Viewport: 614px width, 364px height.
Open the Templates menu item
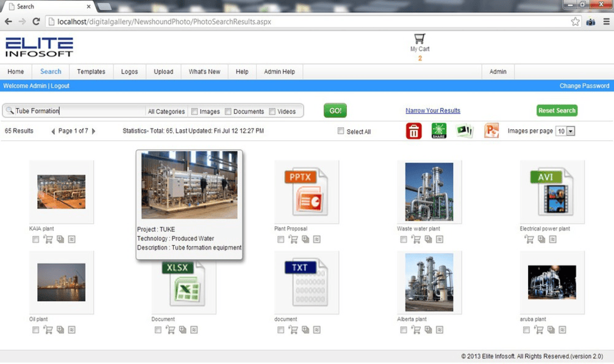91,71
